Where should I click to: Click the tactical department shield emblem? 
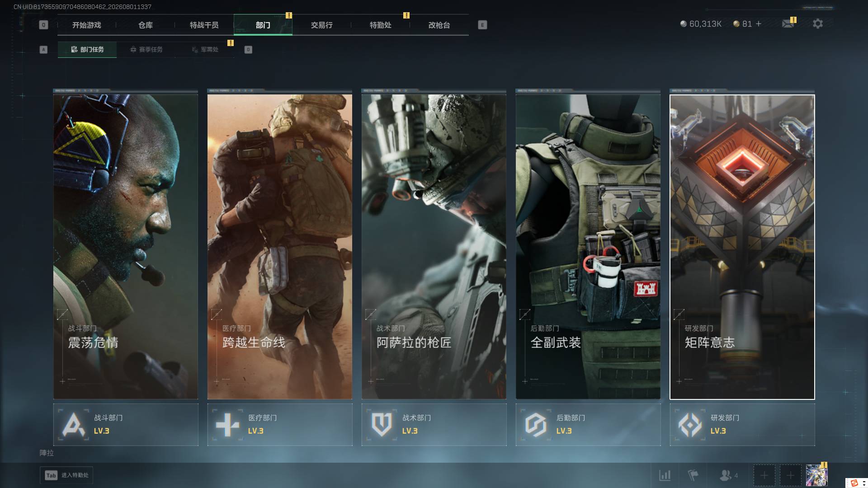click(x=382, y=425)
